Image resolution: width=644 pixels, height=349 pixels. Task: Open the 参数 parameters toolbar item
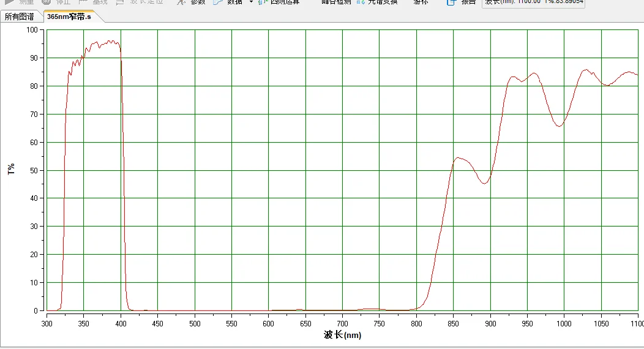191,2
